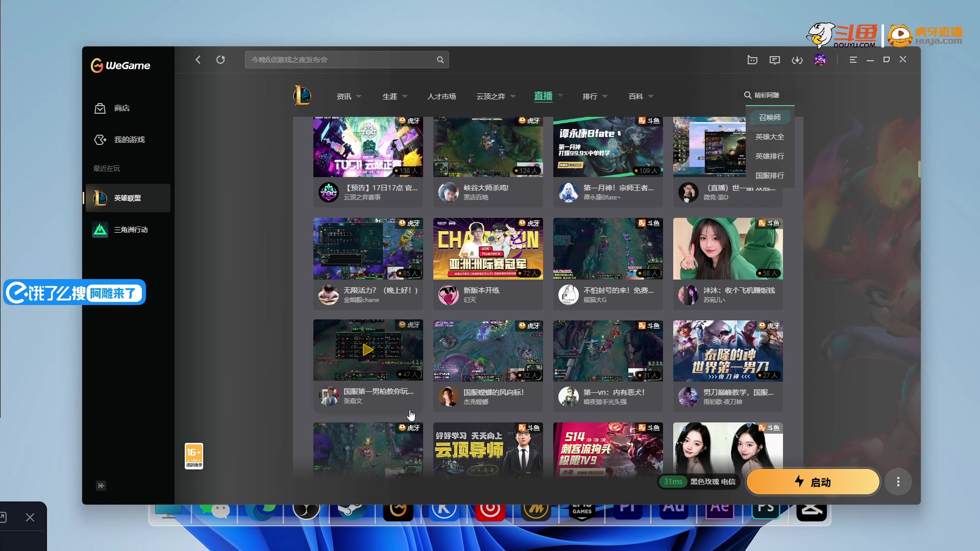The height and width of the screenshot is (551, 980).
Task: Open the 沐沐 收个飞机赚饭钱 stream thumbnail
Action: pyautogui.click(x=728, y=248)
